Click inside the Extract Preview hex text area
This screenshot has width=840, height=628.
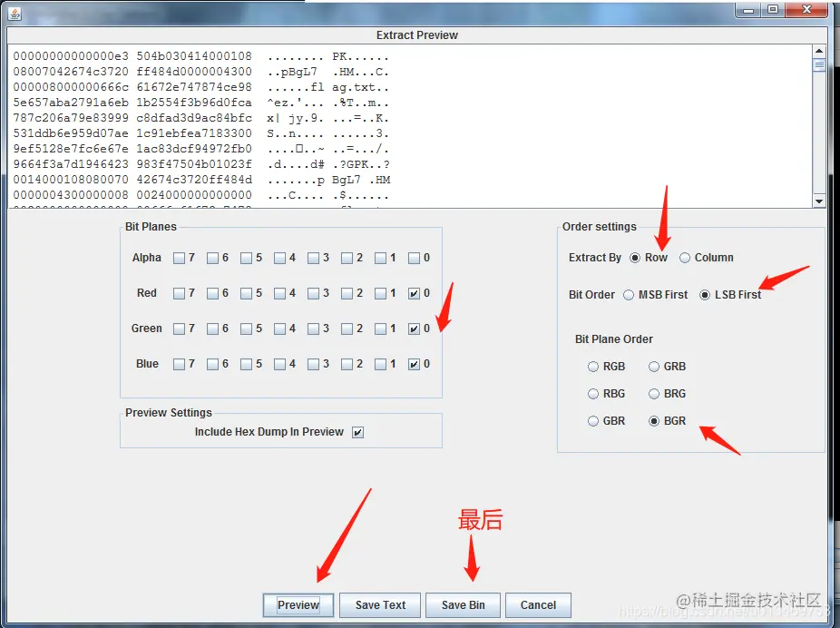(410, 126)
